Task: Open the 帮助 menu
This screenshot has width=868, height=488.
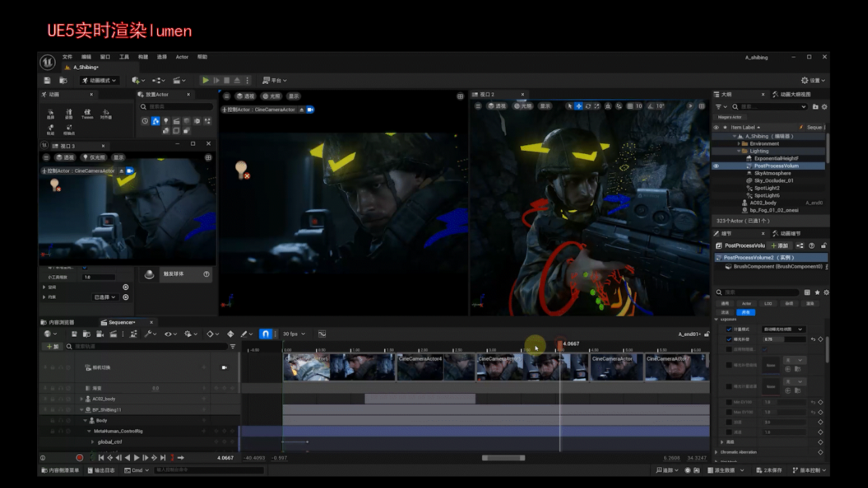Action: [202, 57]
